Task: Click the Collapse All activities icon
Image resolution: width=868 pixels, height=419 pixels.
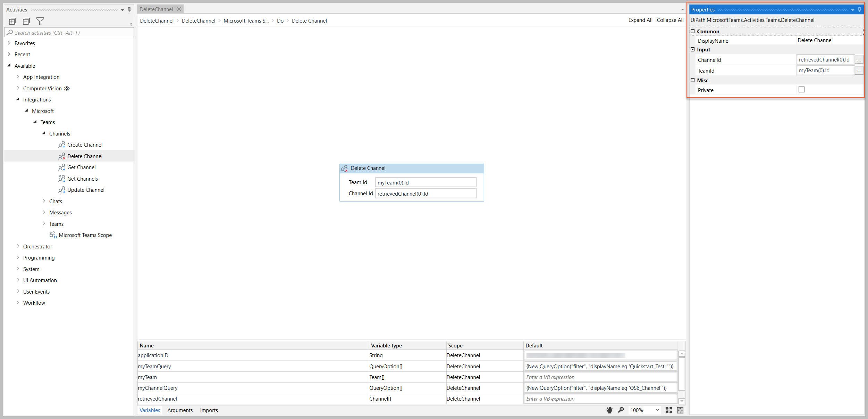Action: (26, 21)
